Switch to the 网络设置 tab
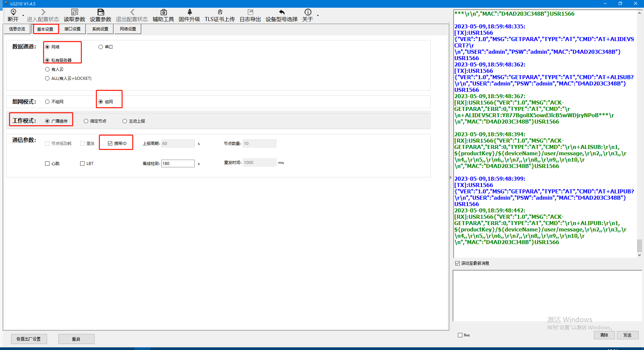This screenshot has width=644, height=350. tap(128, 29)
